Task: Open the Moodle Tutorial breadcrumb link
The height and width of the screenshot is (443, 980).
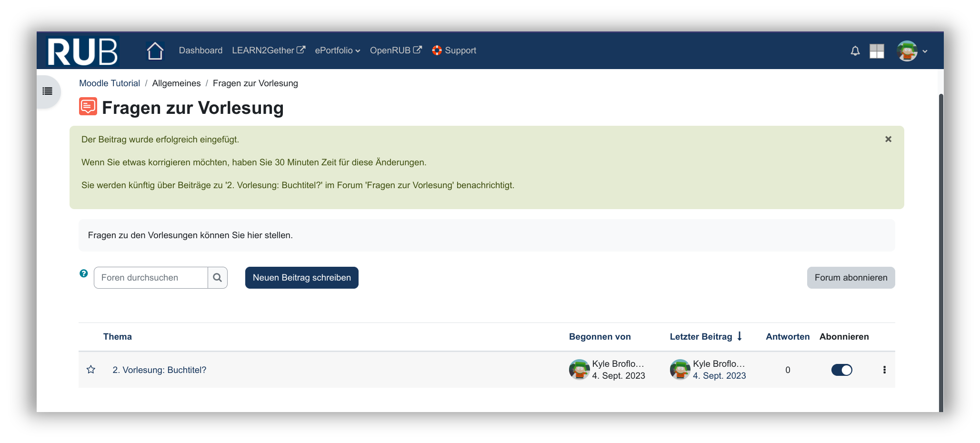Action: tap(110, 83)
